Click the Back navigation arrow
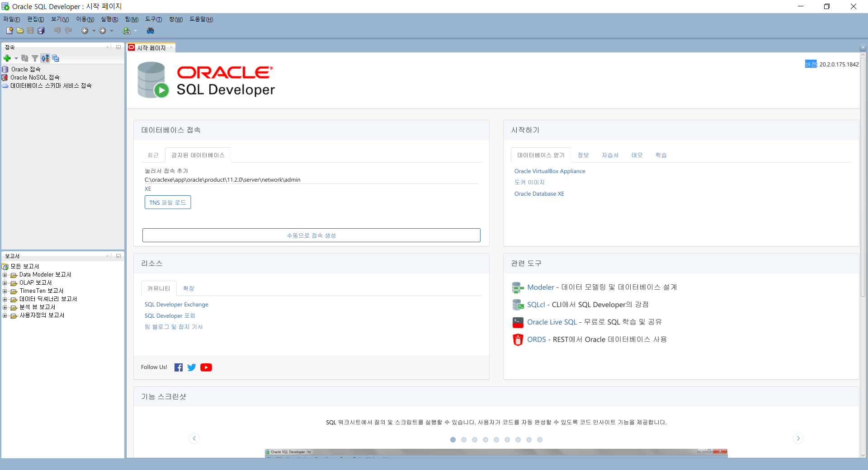Screen dimensions: 868x470 click(85, 31)
